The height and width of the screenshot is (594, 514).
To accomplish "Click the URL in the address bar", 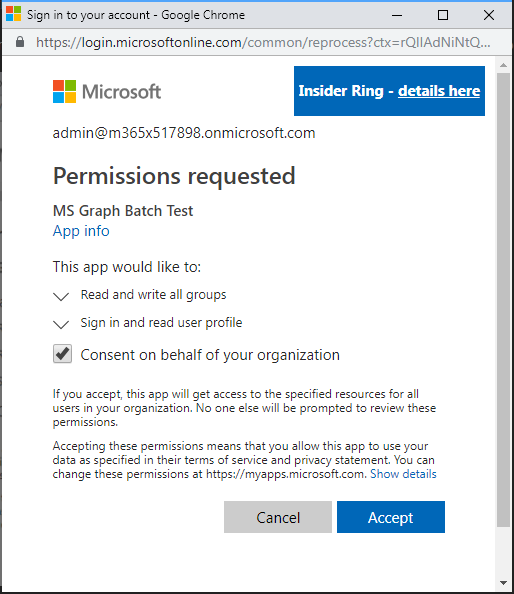I will click(x=263, y=42).
